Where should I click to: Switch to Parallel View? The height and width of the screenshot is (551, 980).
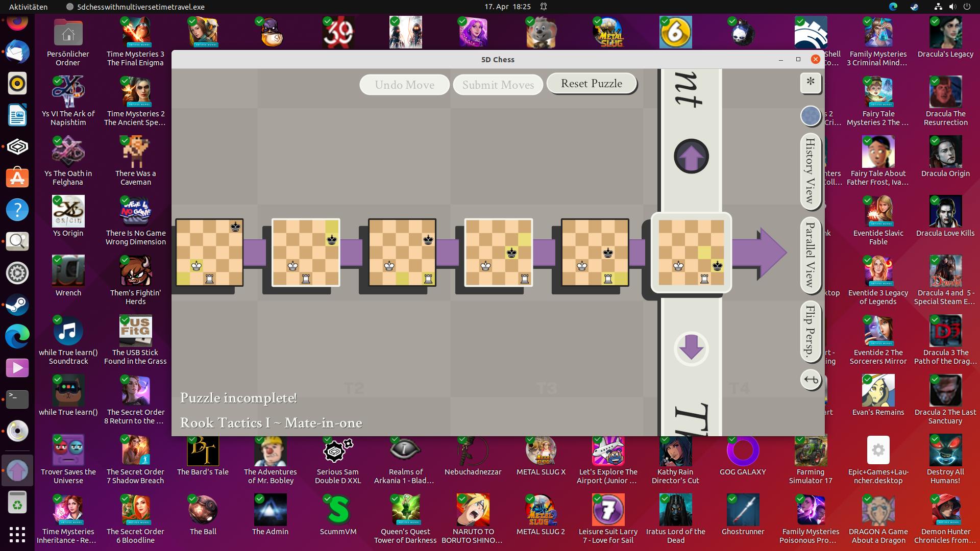810,255
